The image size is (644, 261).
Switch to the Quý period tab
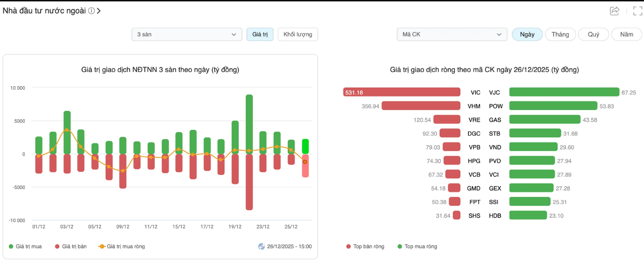593,34
